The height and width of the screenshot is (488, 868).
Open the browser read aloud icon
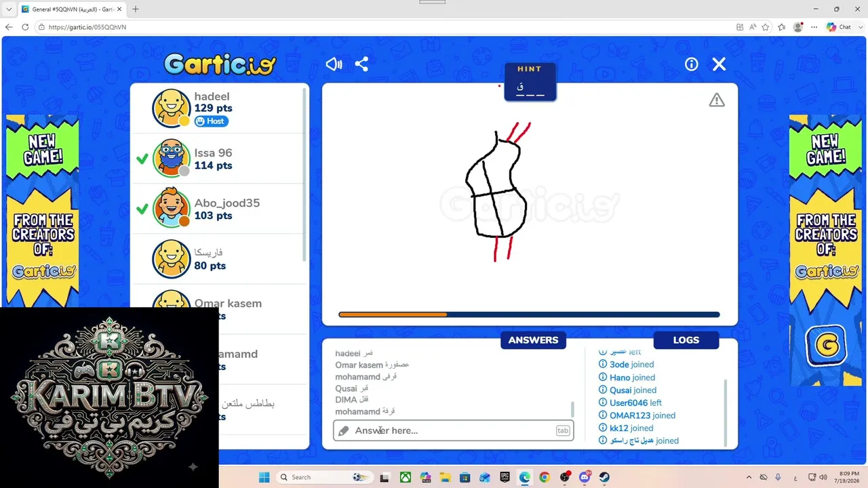coord(753,27)
